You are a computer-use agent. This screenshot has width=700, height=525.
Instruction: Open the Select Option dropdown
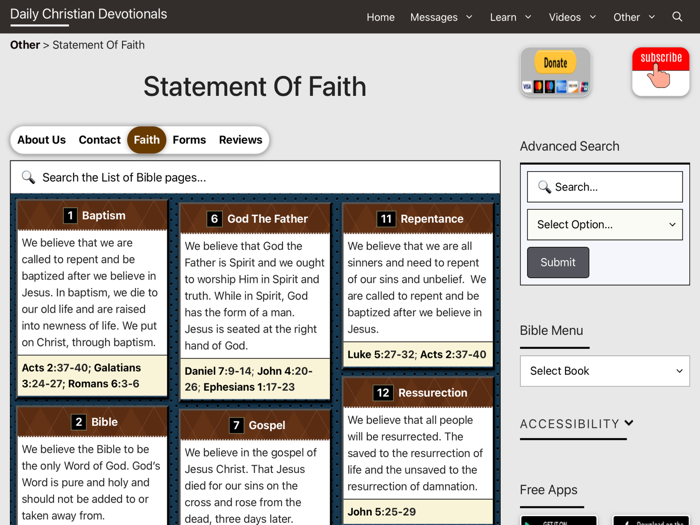(x=604, y=225)
